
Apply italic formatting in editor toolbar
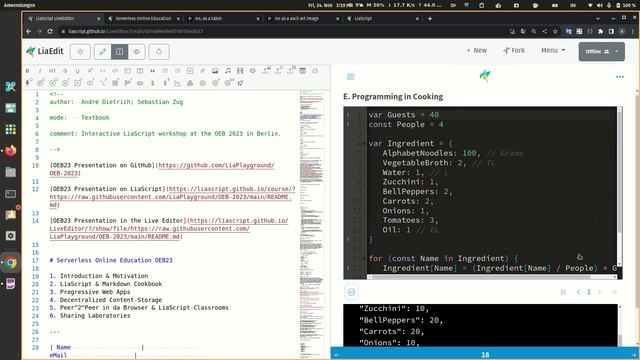click(40, 71)
